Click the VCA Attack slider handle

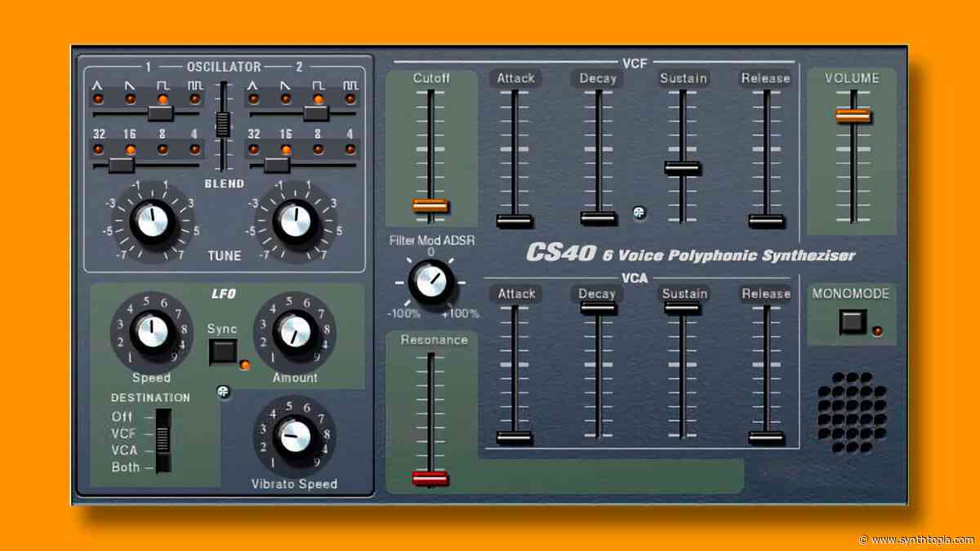pyautogui.click(x=514, y=438)
